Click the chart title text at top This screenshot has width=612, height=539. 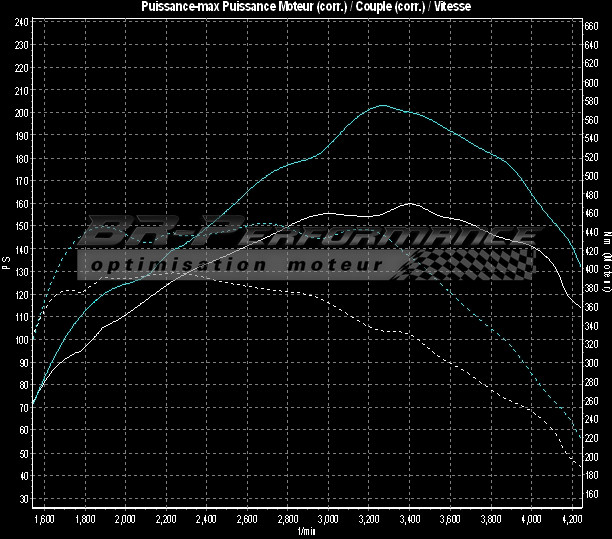[x=306, y=6]
